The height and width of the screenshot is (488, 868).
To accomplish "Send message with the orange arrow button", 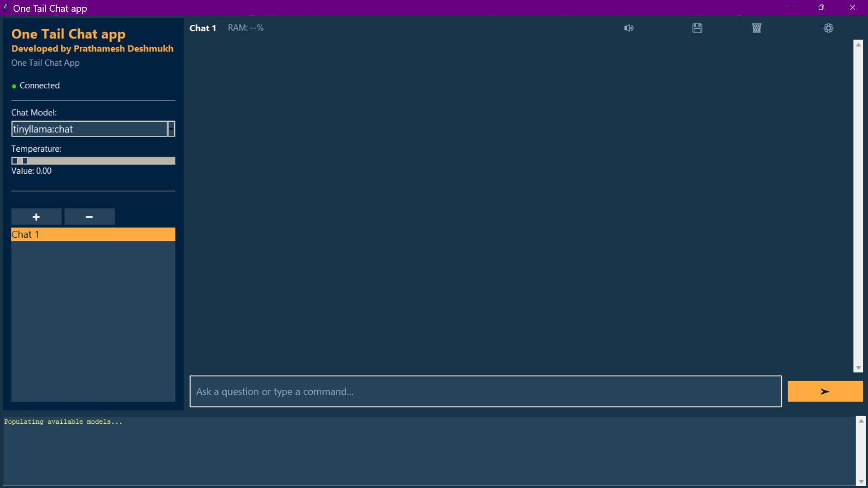I will [x=825, y=392].
